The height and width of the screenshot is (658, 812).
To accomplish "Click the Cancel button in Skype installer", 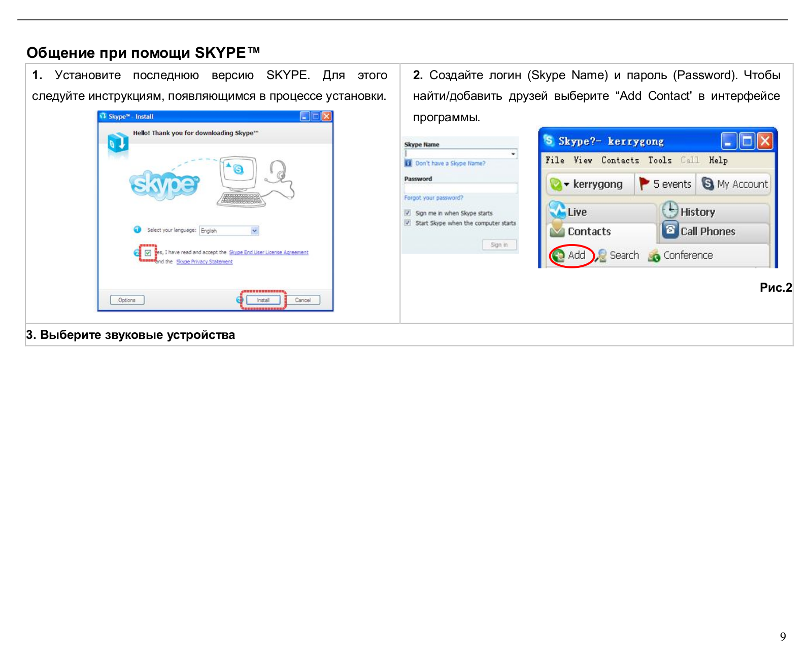I will point(303,300).
